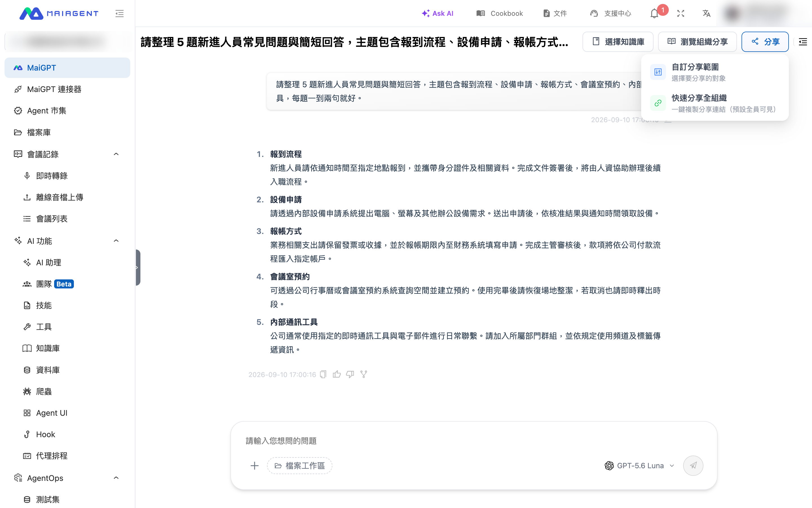812x508 pixels.
Task: Open 文件 documentation link
Action: (x=555, y=14)
